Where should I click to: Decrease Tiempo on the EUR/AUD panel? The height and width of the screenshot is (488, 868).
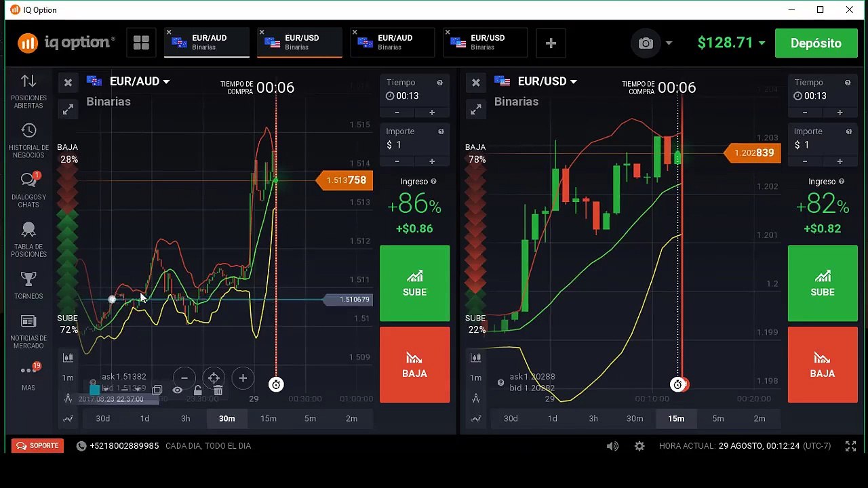click(397, 113)
